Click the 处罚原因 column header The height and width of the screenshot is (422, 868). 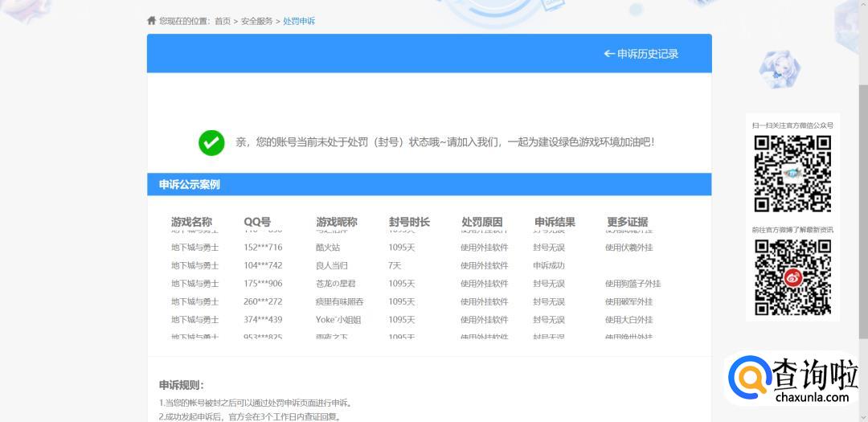tap(481, 222)
